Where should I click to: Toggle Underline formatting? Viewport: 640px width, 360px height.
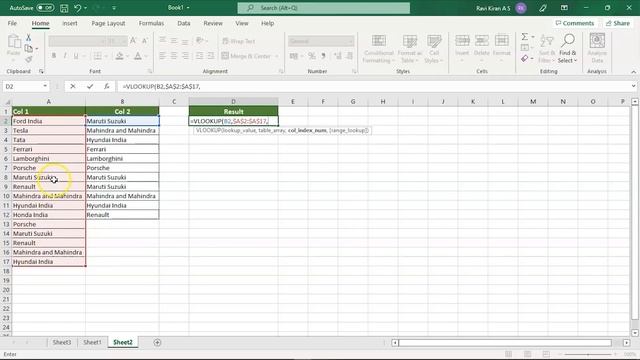click(76, 56)
